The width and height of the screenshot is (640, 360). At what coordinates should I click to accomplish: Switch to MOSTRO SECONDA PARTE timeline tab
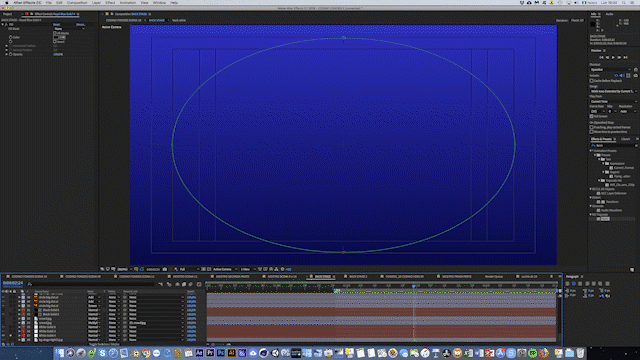[x=232, y=276]
